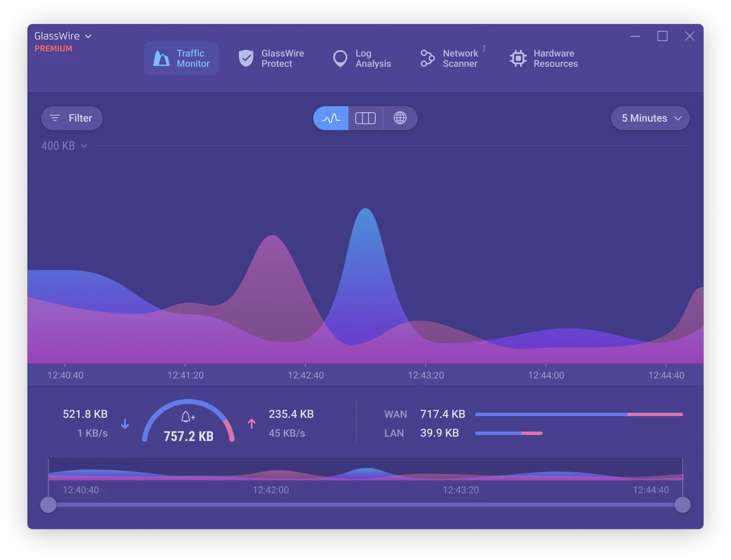Screen dimensions: 731x560
Task: Click the Network Scanner badge number 7
Action: (x=484, y=49)
